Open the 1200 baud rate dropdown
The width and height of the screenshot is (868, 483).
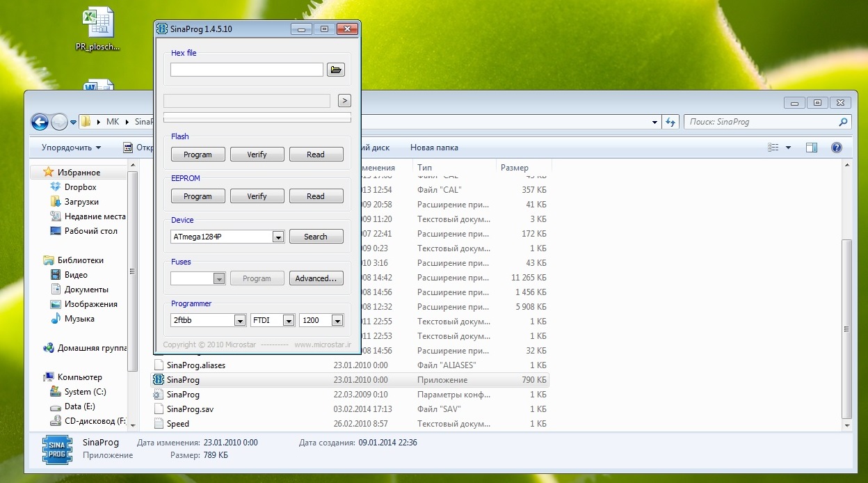[337, 321]
